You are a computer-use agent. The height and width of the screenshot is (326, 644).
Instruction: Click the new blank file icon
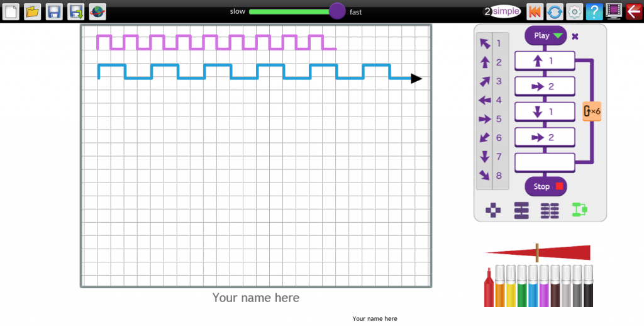pyautogui.click(x=11, y=12)
